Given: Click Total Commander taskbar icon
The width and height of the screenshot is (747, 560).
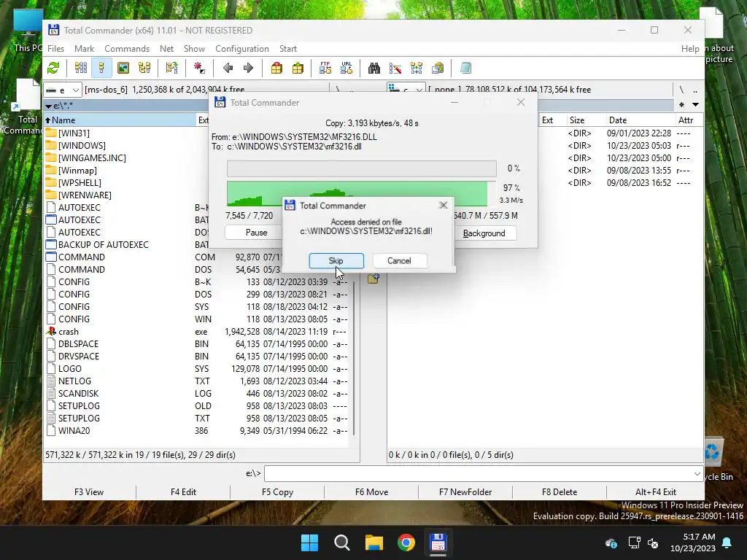Looking at the screenshot, I should 438,542.
